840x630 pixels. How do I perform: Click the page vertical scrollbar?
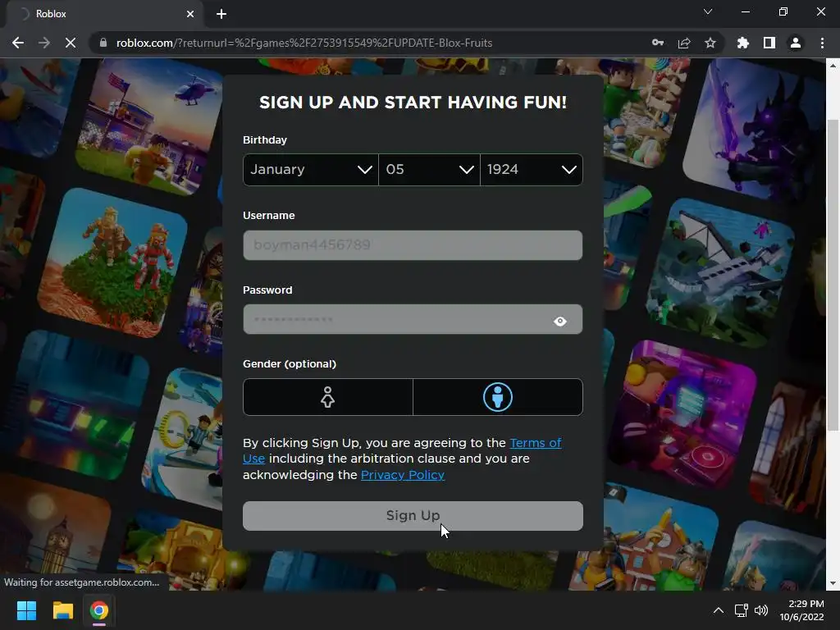point(833,274)
